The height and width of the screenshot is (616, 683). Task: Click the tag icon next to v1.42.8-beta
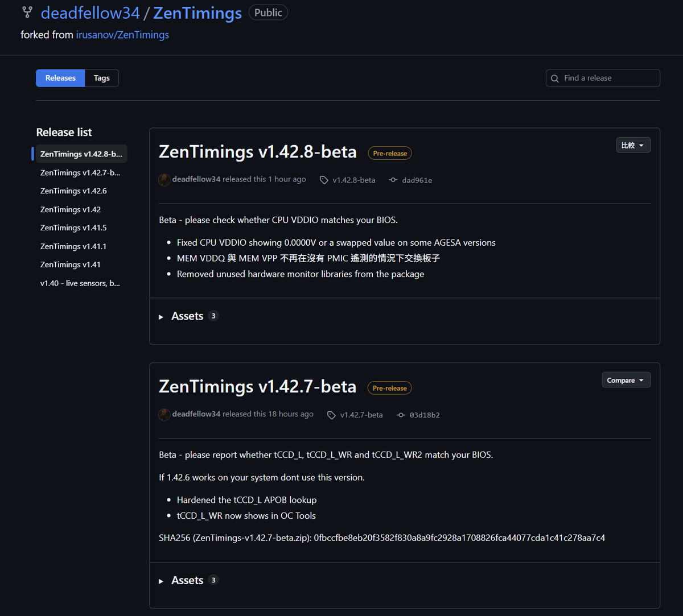point(324,180)
